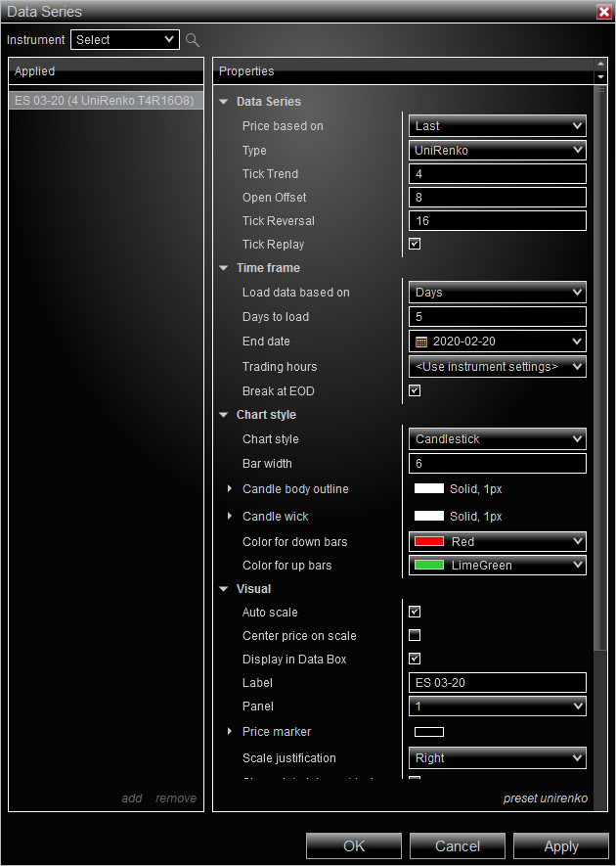
Task: Click the Cancel button
Action: coord(458,846)
